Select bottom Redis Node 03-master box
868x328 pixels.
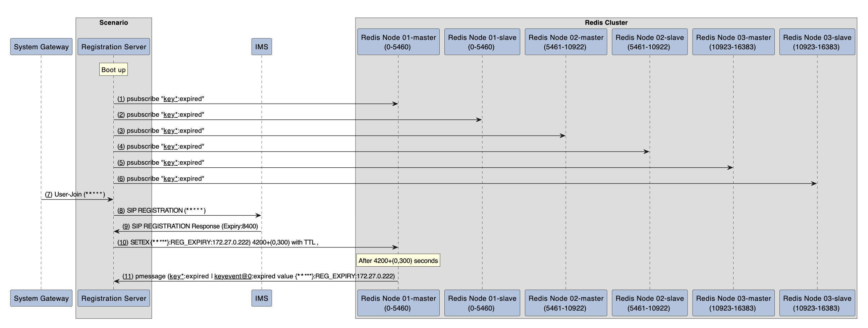point(733,303)
